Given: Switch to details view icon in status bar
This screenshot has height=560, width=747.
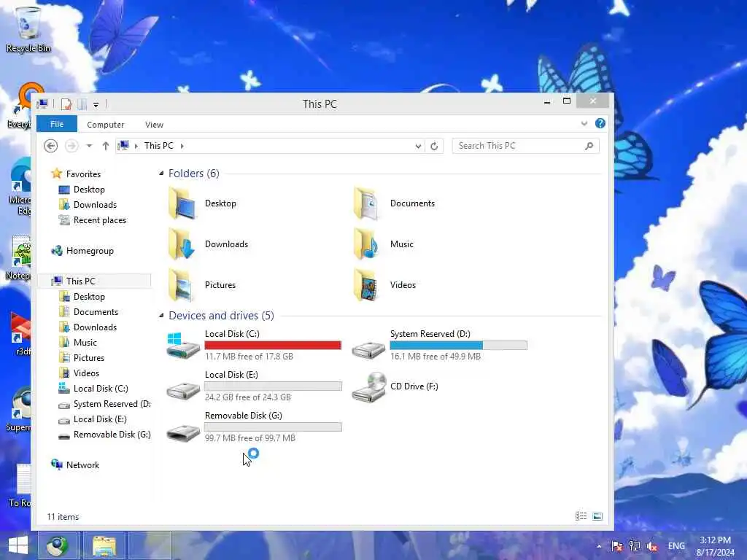Looking at the screenshot, I should pyautogui.click(x=581, y=516).
